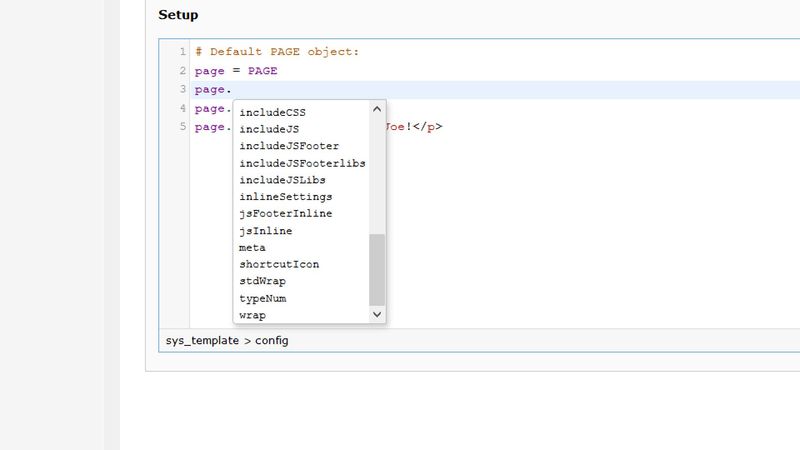
Task: Click line number 3 in the gutter
Action: (x=182, y=90)
